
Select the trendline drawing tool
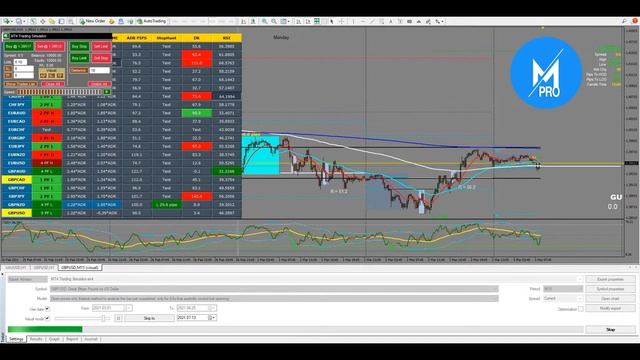[x=372, y=21]
